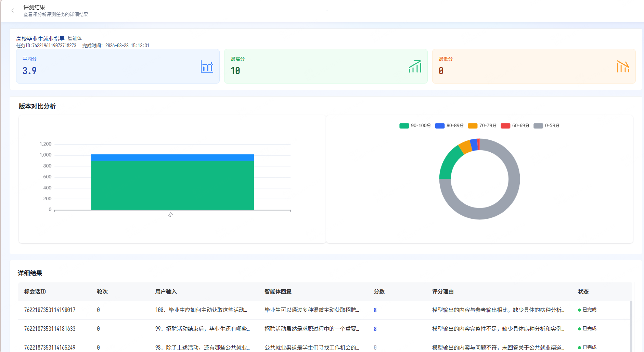Click the 轮次 column header
This screenshot has width=644, height=352.
tap(102, 291)
